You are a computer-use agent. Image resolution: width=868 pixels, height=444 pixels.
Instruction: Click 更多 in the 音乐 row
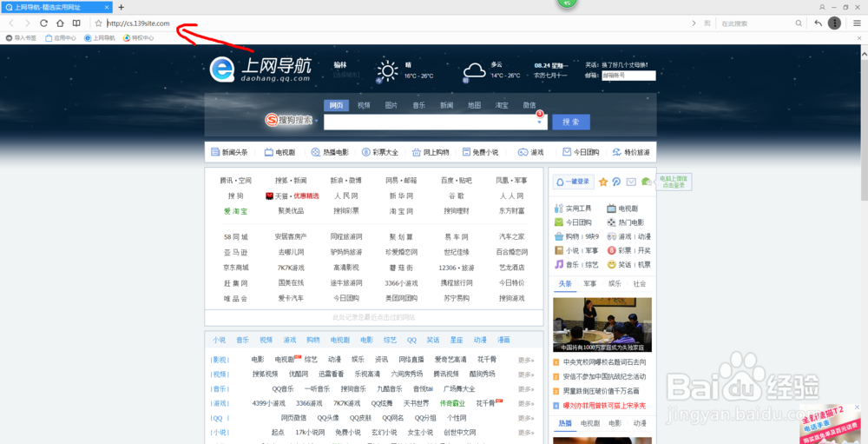[x=526, y=388]
